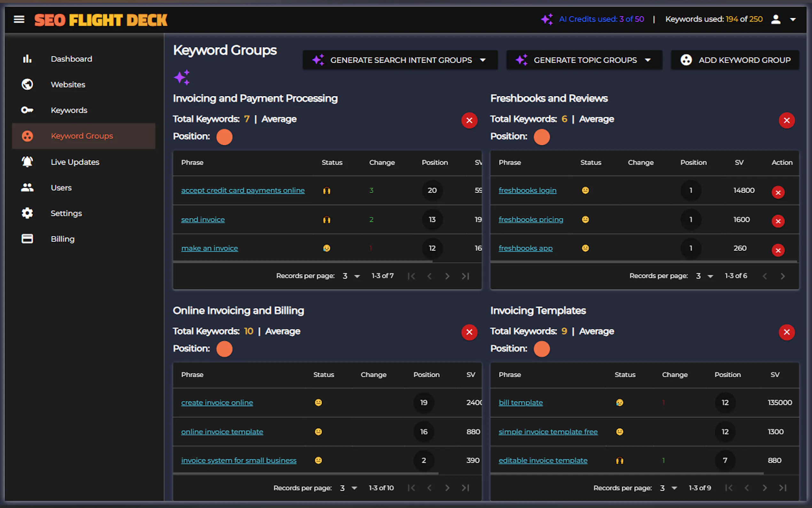Go to next page in Freshbooks table

783,276
